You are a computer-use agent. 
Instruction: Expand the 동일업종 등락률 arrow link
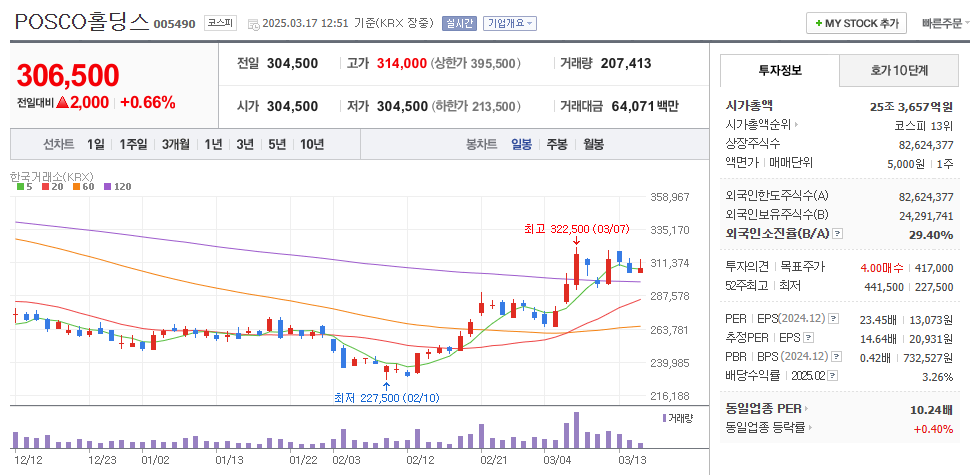[811, 427]
